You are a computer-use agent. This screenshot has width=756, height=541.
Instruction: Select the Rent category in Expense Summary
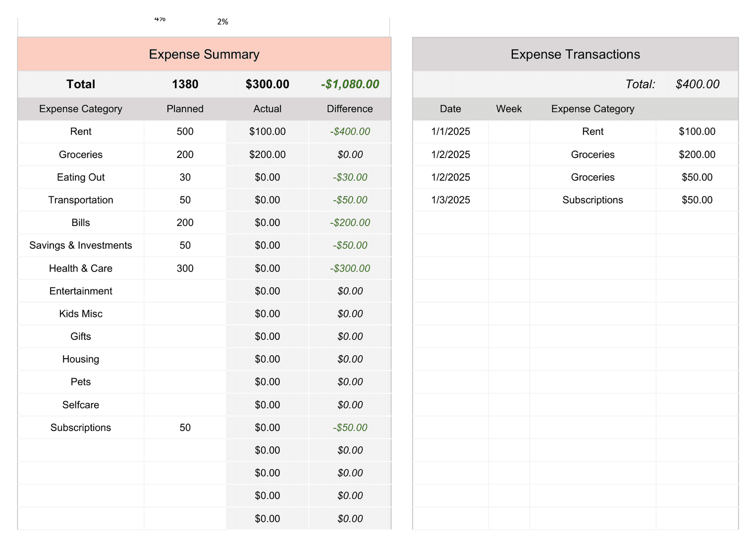coord(81,131)
